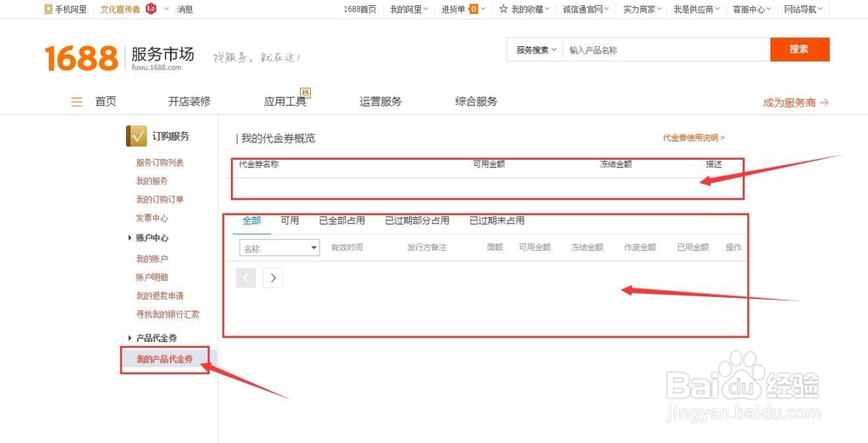
Task: Go to the next page arrow
Action: pos(273,278)
